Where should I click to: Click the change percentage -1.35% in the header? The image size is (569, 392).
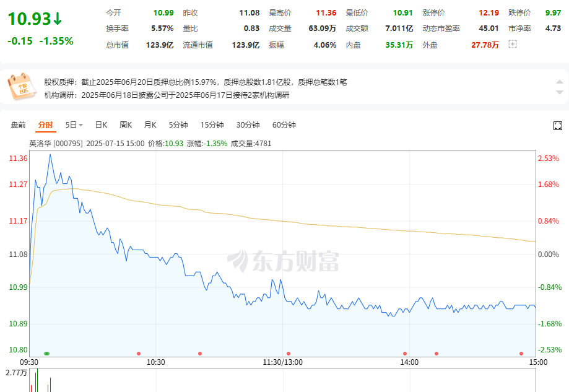pos(56,41)
